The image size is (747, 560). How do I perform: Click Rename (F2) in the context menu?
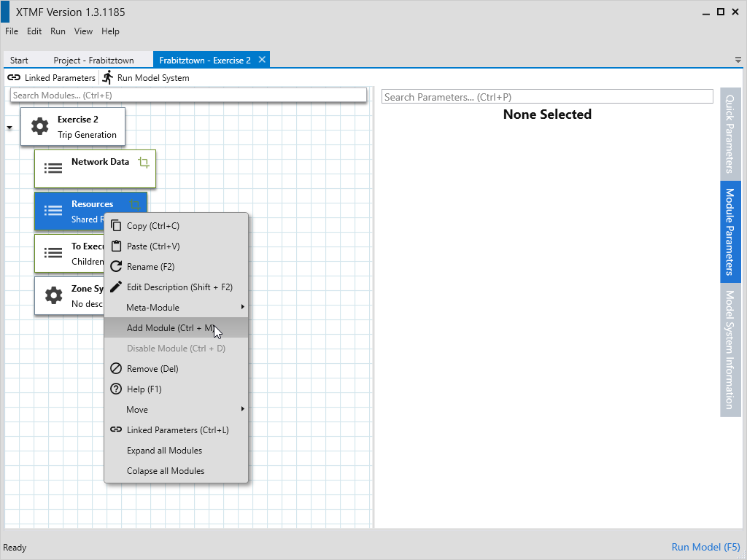[x=150, y=267]
